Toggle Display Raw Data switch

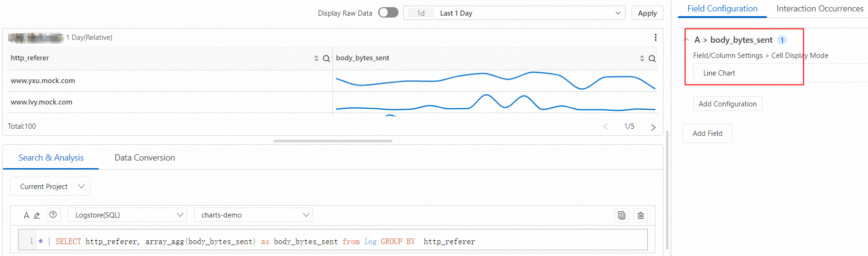pyautogui.click(x=388, y=13)
